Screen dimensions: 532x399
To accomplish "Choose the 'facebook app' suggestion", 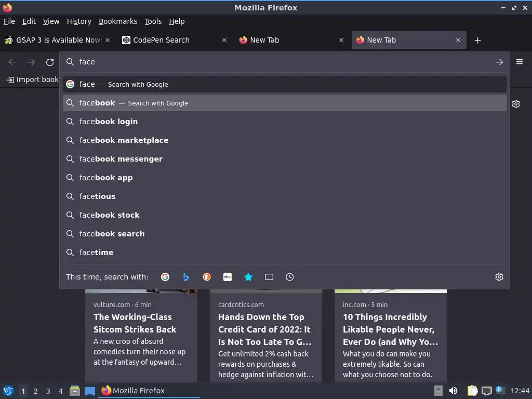I will (285, 178).
